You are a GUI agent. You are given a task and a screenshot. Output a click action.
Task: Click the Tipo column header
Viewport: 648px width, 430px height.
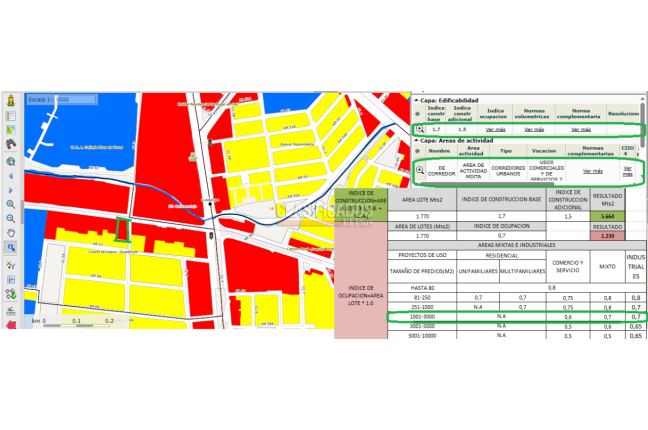506,151
